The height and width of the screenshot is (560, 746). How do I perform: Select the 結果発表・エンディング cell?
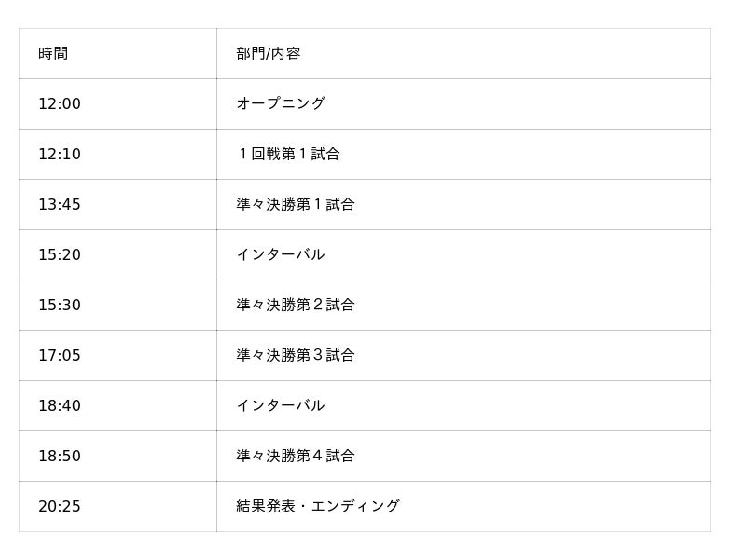(318, 507)
